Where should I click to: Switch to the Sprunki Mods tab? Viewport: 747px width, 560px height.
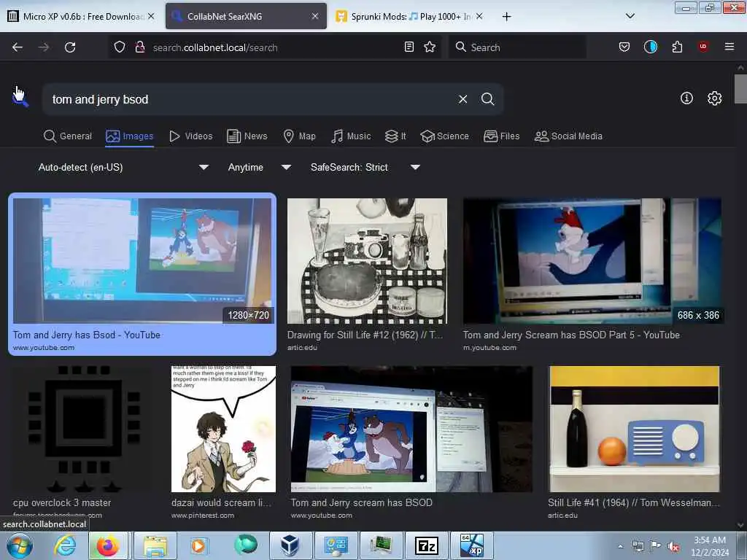point(409,17)
